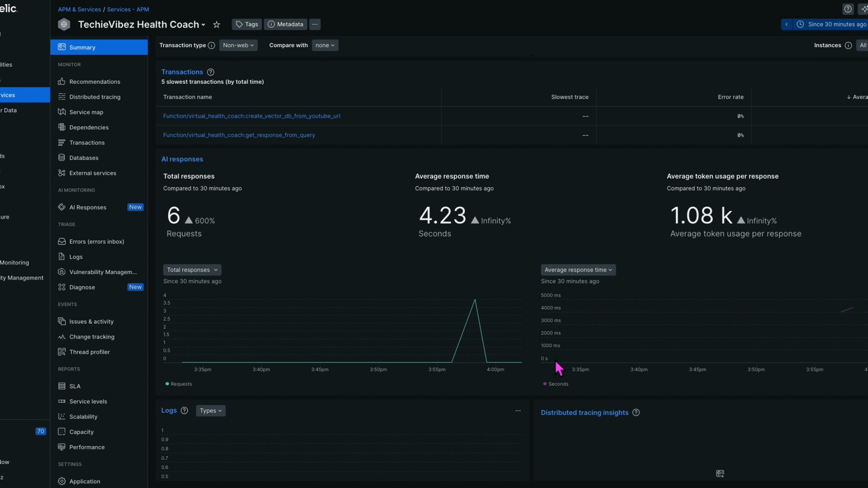Click the Scalability sidebar icon

(62, 417)
